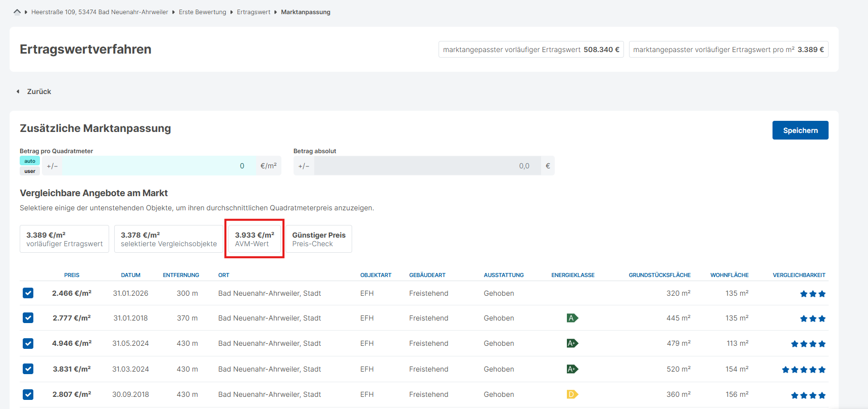This screenshot has height=409, width=868.
Task: Click the three-star rating in first row
Action: (x=812, y=294)
